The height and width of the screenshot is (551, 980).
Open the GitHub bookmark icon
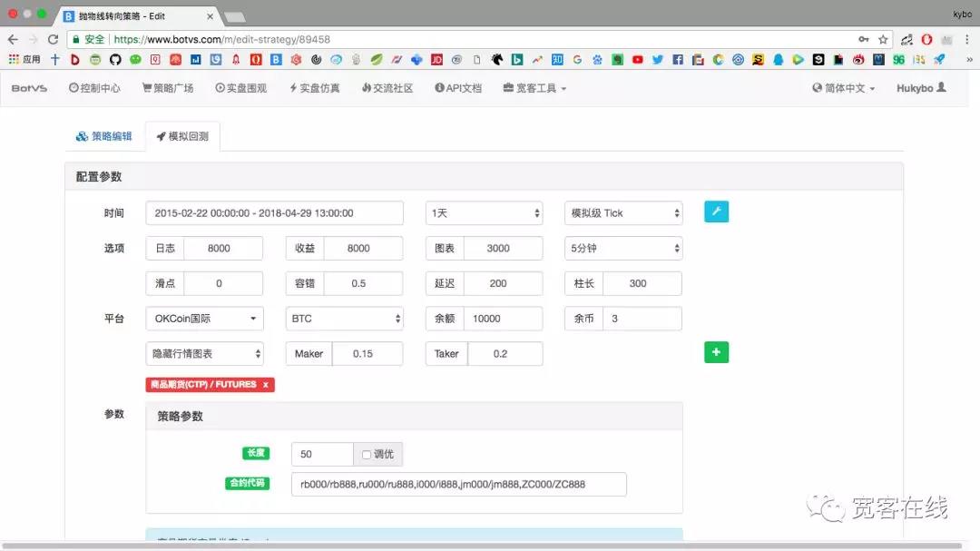[115, 60]
